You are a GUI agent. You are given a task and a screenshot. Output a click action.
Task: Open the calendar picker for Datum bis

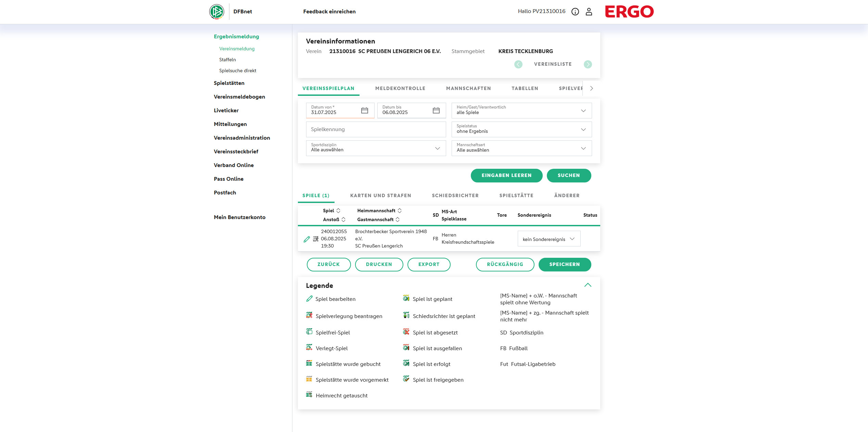click(436, 111)
